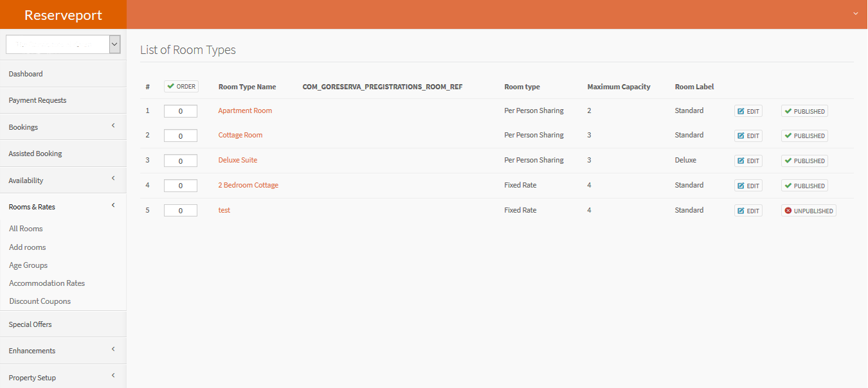Open the test room type link
This screenshot has width=868, height=388.
pos(224,210)
